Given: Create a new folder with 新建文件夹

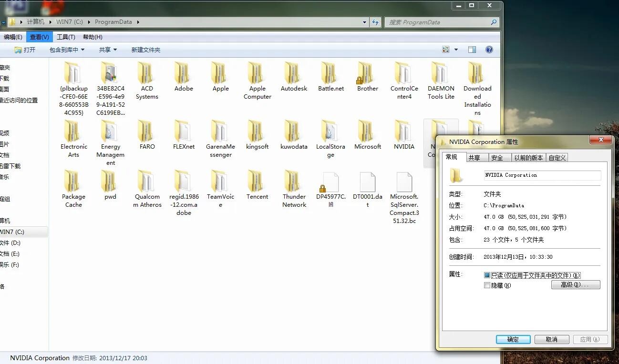Looking at the screenshot, I should coord(145,50).
